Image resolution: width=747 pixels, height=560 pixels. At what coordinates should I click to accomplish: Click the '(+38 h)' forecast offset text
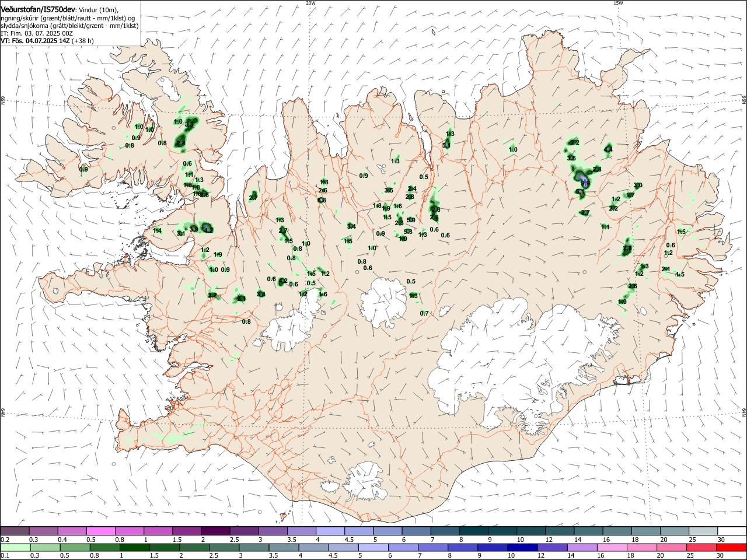coord(83,41)
